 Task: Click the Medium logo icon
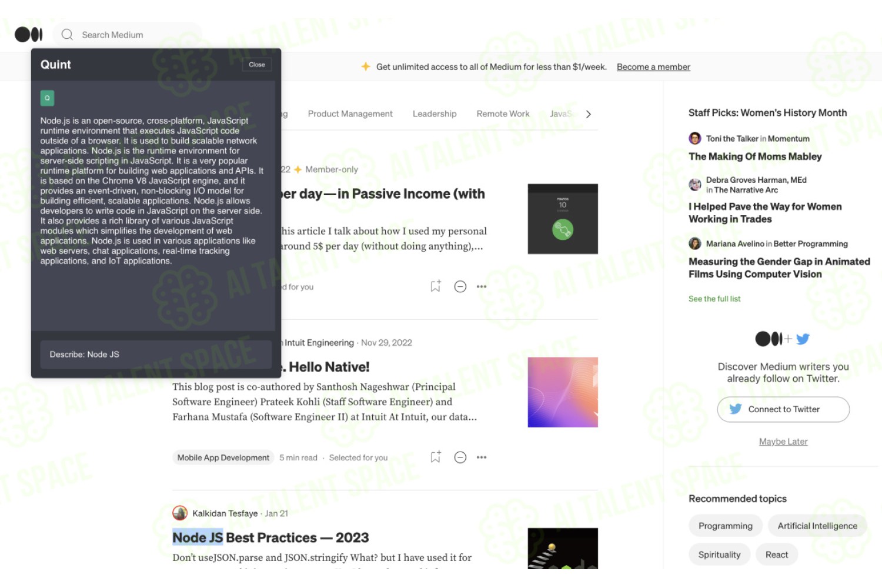(x=29, y=35)
